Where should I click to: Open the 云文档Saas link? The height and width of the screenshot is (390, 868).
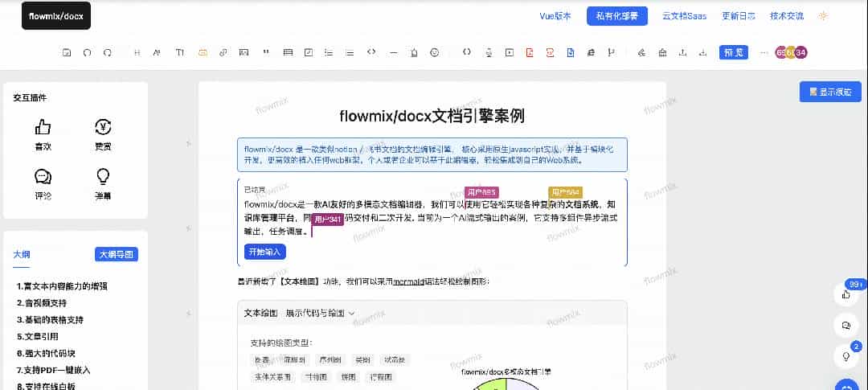point(684,16)
